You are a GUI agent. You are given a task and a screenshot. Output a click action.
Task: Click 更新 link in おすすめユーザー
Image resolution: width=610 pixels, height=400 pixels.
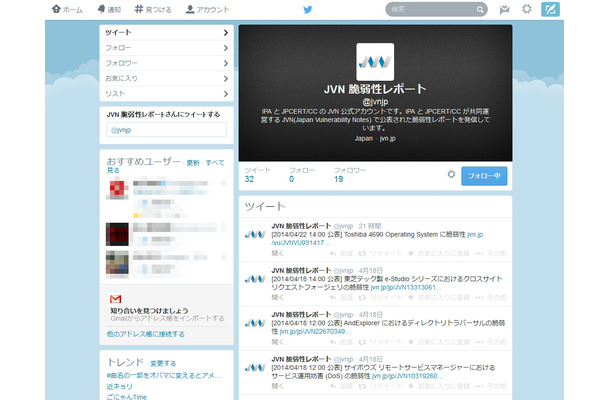point(193,161)
